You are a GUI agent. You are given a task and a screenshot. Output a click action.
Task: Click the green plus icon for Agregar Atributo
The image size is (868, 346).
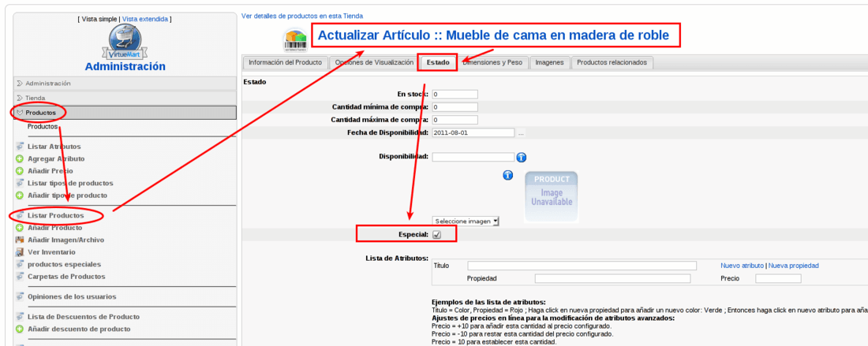coord(20,158)
